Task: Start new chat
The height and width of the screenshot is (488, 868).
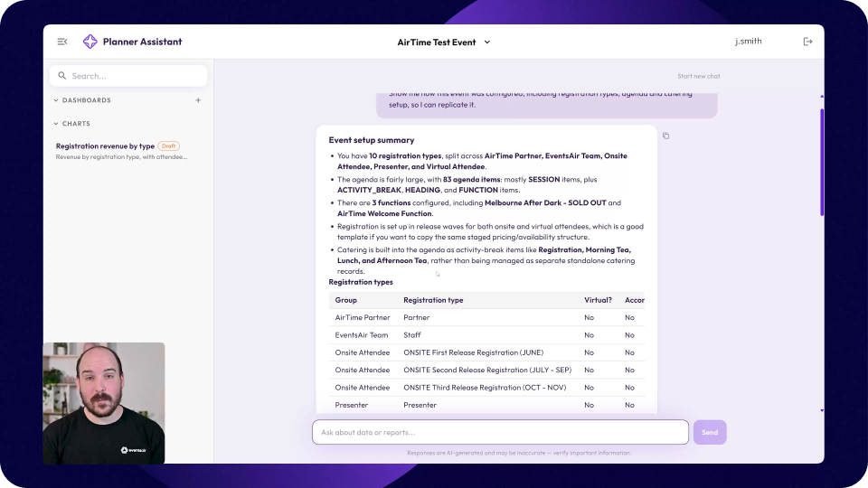Action: coord(699,76)
